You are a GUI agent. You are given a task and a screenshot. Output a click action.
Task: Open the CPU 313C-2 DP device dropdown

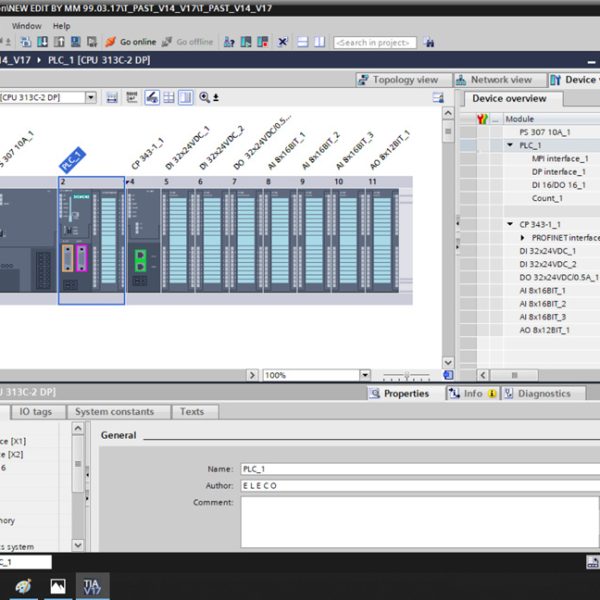click(x=91, y=98)
